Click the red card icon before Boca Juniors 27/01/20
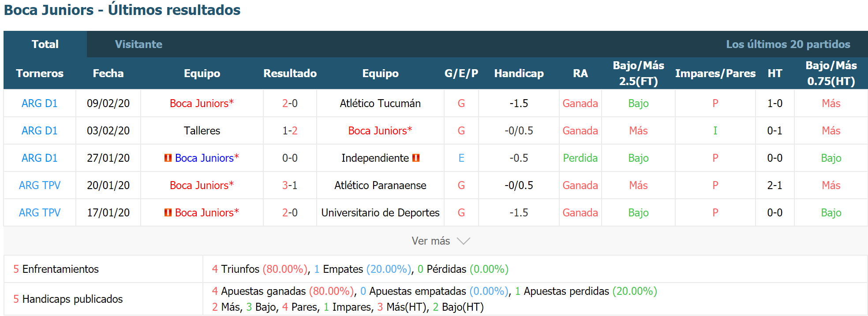This screenshot has height=316, width=868. point(168,158)
